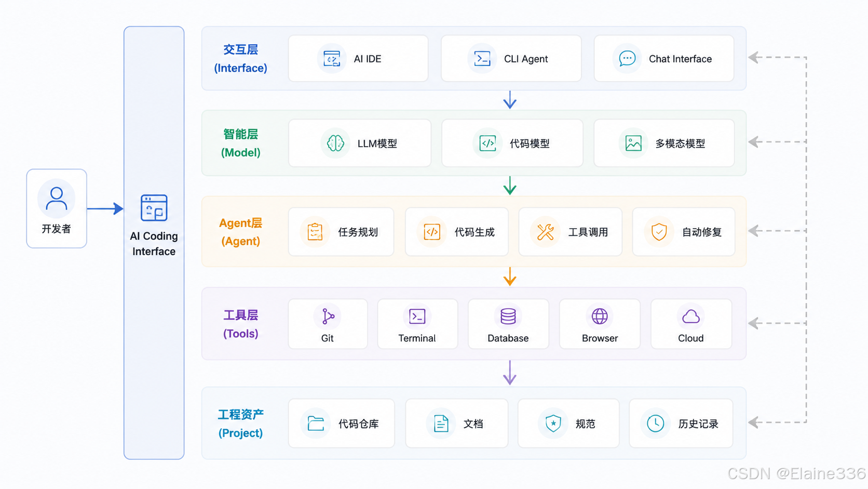868x489 pixels.
Task: Click the 自动修复 text label
Action: pos(702,232)
